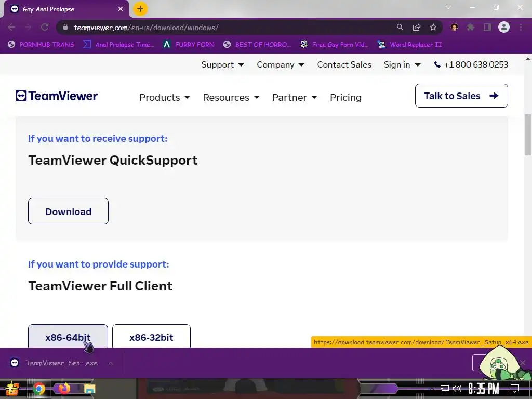Toggle the side panel icon
Screen dimensions: 532x399
tap(487, 27)
